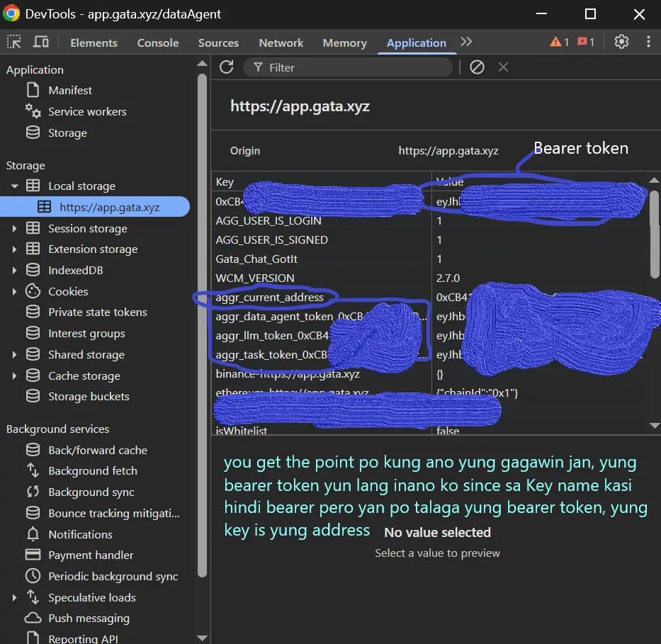Open the Storage overview item under Application
Screen dimensions: 661x644
(67, 132)
